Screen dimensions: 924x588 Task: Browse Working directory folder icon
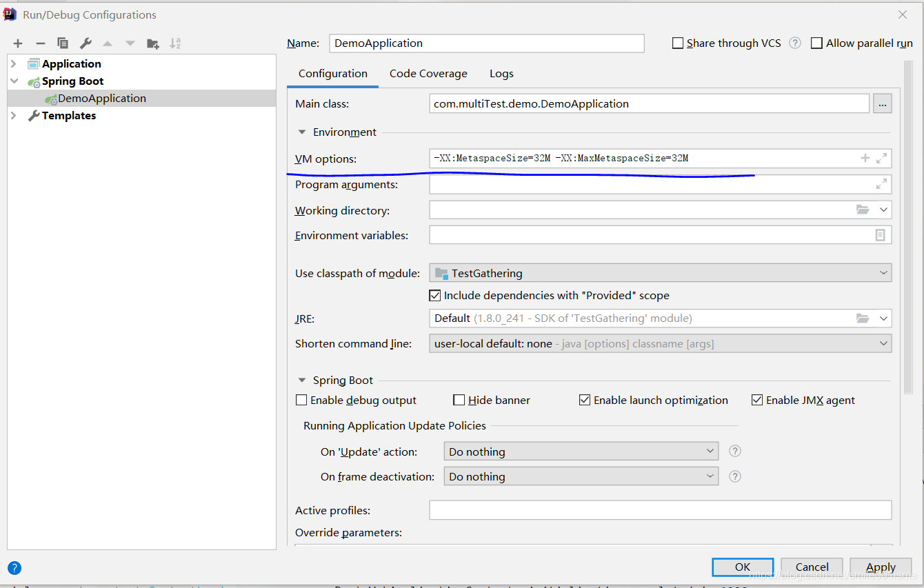[x=863, y=210]
